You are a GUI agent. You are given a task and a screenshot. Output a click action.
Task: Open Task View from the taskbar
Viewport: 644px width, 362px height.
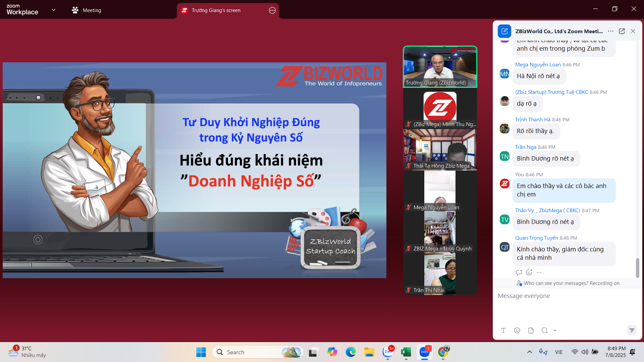click(313, 352)
